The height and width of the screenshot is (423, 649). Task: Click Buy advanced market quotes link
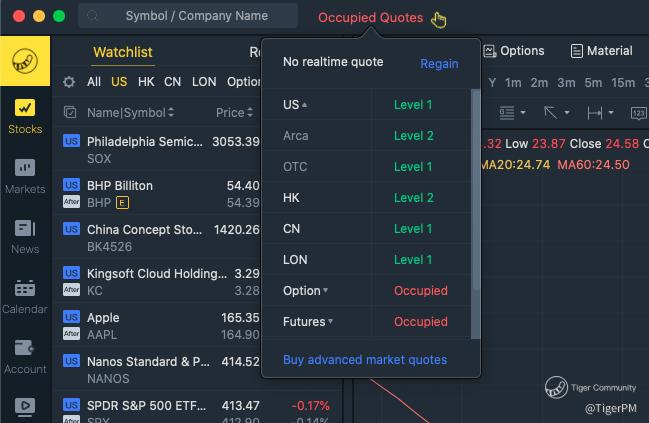coord(365,360)
